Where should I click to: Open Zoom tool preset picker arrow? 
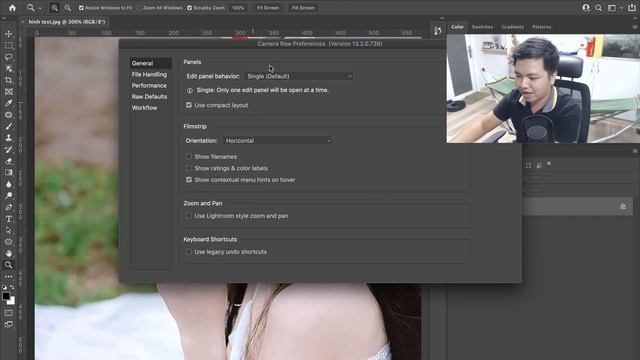[40, 8]
